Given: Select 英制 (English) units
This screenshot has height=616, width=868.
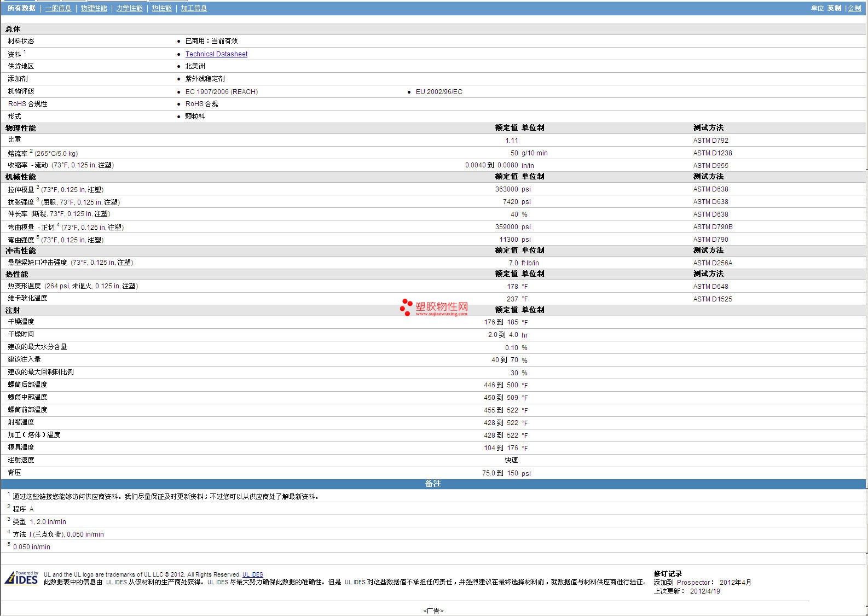Looking at the screenshot, I should (834, 8).
